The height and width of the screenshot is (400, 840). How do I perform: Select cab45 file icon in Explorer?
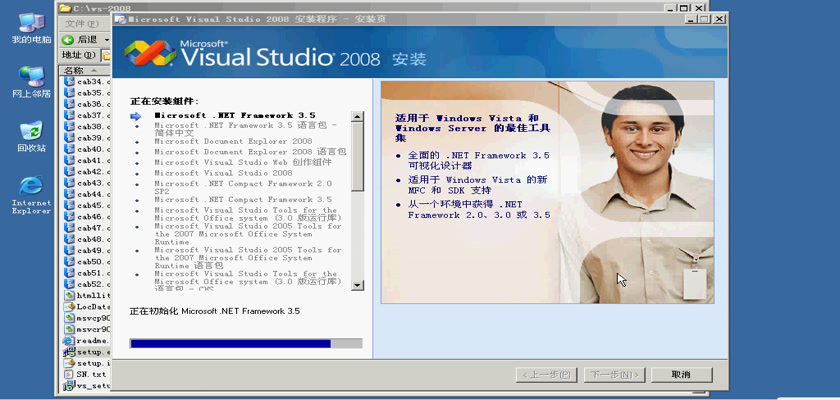point(70,206)
